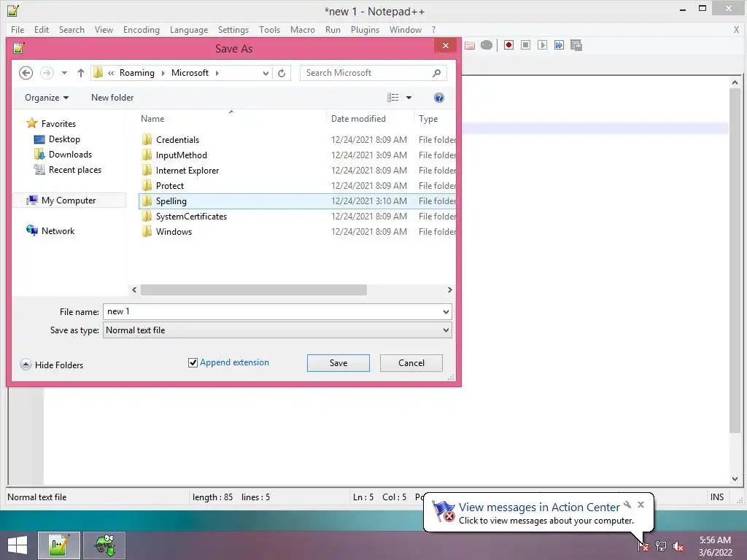Open the Macro menu

(303, 29)
